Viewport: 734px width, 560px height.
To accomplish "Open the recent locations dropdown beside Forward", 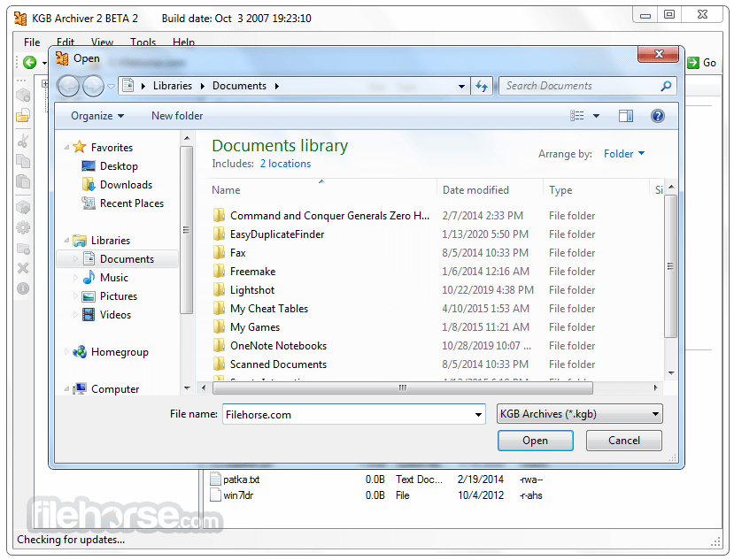I will (111, 86).
